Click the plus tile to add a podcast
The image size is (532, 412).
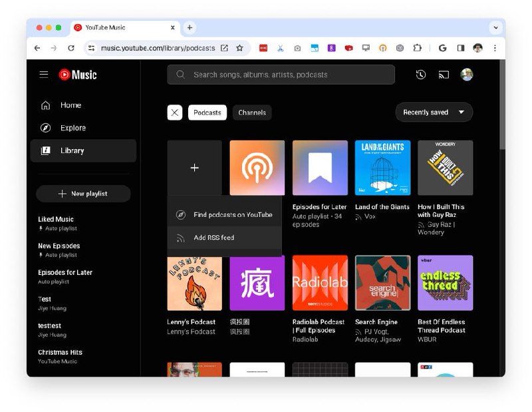click(194, 168)
